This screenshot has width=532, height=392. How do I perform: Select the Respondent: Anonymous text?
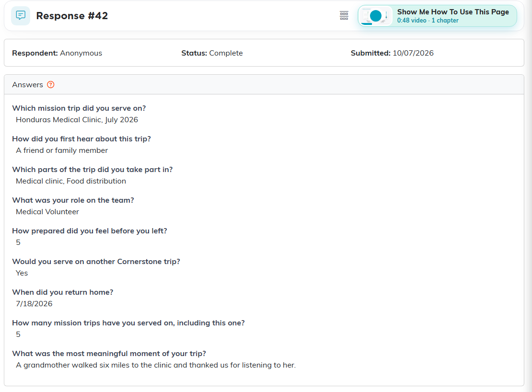point(57,53)
